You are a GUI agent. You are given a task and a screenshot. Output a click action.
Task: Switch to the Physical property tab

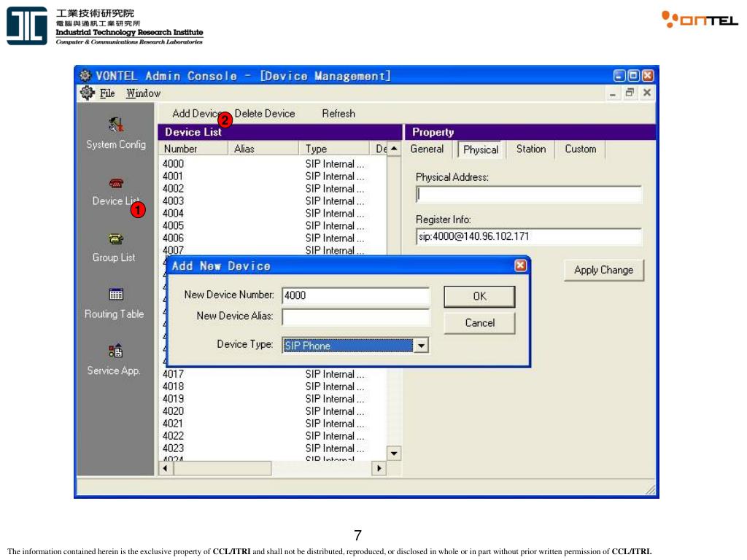point(480,149)
